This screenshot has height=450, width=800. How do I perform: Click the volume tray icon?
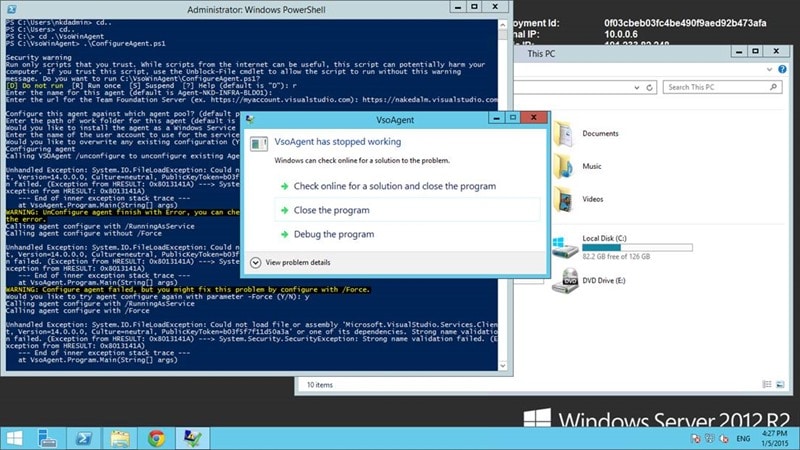point(724,438)
